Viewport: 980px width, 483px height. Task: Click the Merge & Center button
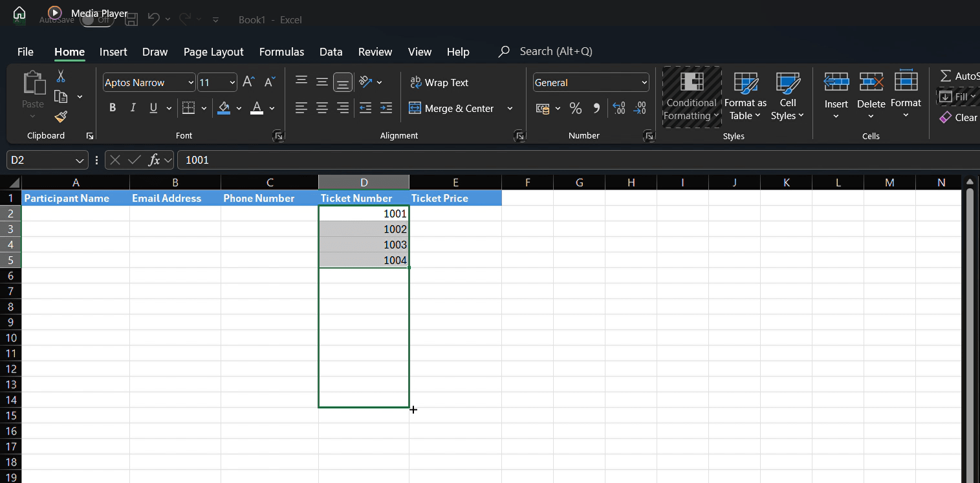pos(452,109)
